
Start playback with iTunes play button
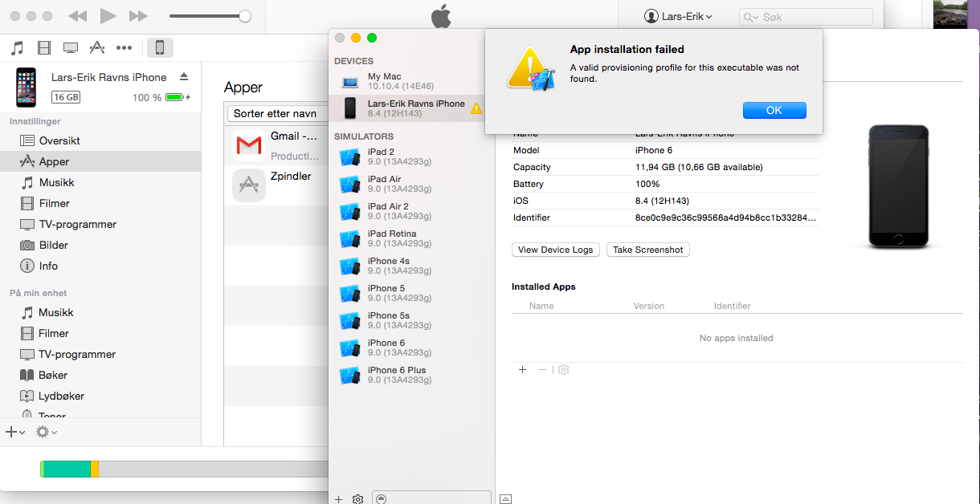tap(108, 16)
